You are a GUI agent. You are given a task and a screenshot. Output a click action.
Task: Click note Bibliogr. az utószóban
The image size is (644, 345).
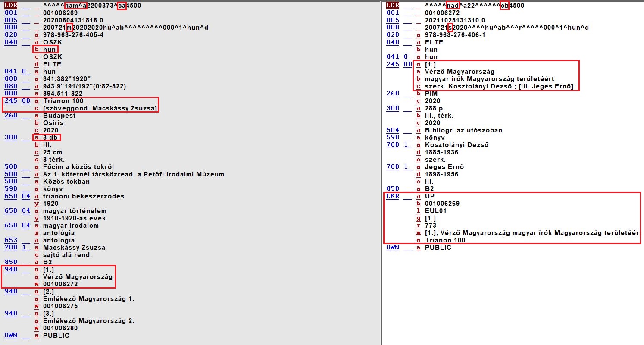coord(463,130)
